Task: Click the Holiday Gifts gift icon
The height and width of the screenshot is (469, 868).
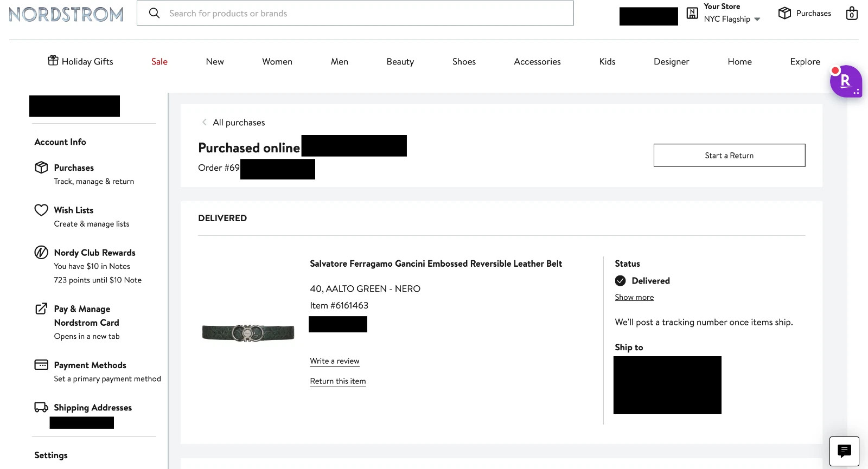Action: click(53, 61)
